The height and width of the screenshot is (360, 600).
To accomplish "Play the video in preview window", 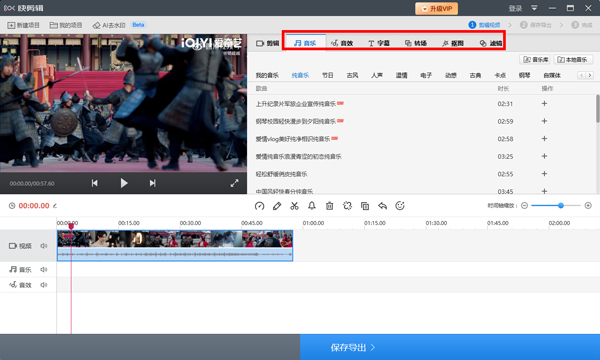I will click(124, 183).
